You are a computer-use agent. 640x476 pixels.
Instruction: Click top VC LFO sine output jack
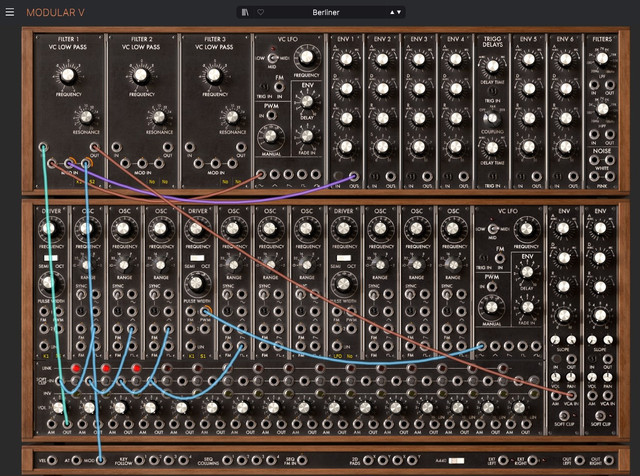[x=261, y=175]
